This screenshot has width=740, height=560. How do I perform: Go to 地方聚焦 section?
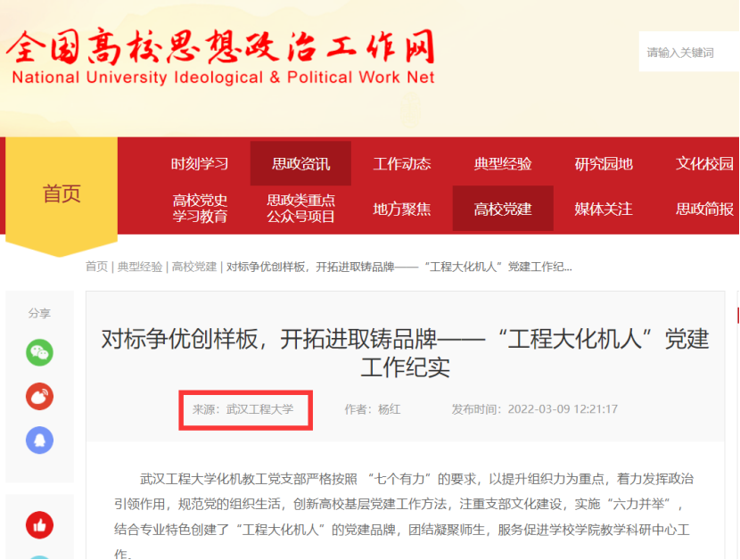click(401, 209)
